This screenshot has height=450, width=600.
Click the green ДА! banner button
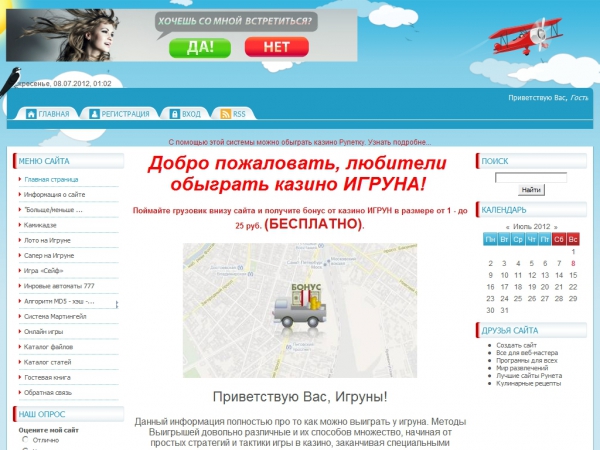[200, 48]
